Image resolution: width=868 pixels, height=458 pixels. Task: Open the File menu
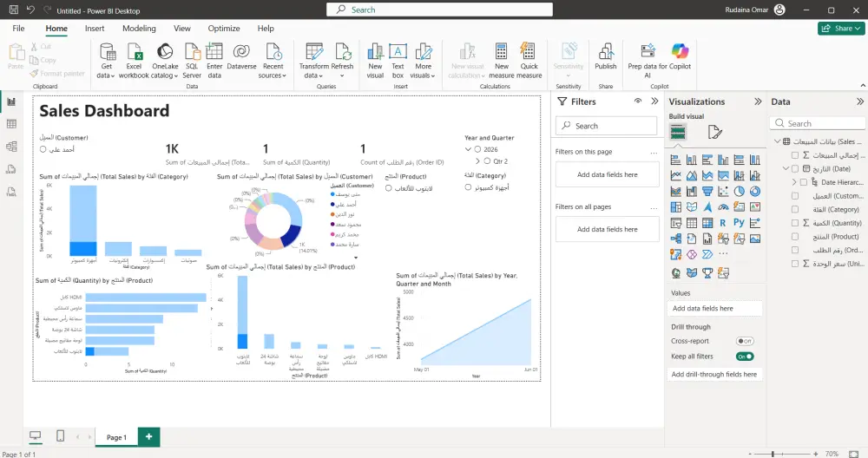click(x=18, y=29)
